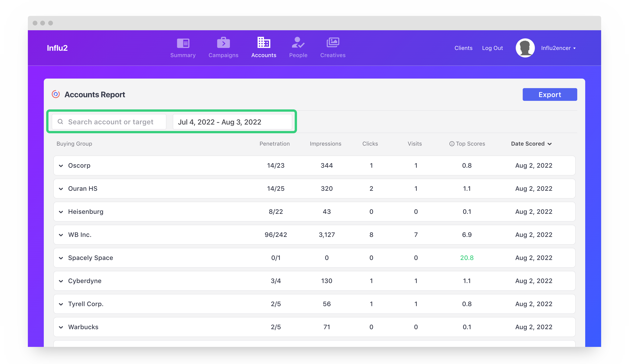Click the Export button
The image size is (629, 364).
[x=549, y=94]
